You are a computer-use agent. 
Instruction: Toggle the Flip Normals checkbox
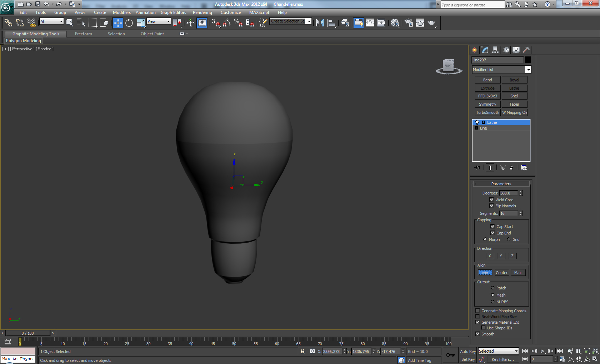pos(491,206)
